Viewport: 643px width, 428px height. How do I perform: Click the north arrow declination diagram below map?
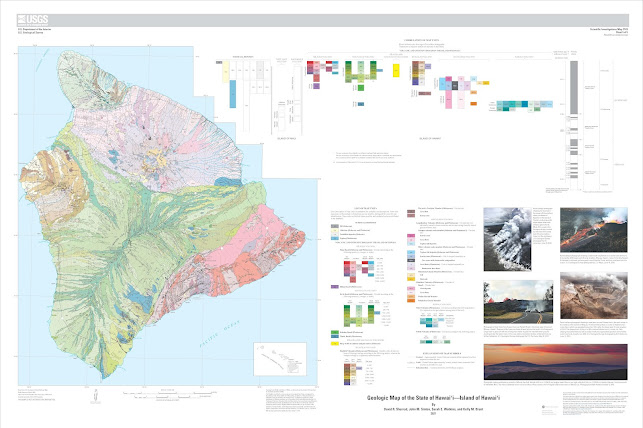(x=95, y=397)
